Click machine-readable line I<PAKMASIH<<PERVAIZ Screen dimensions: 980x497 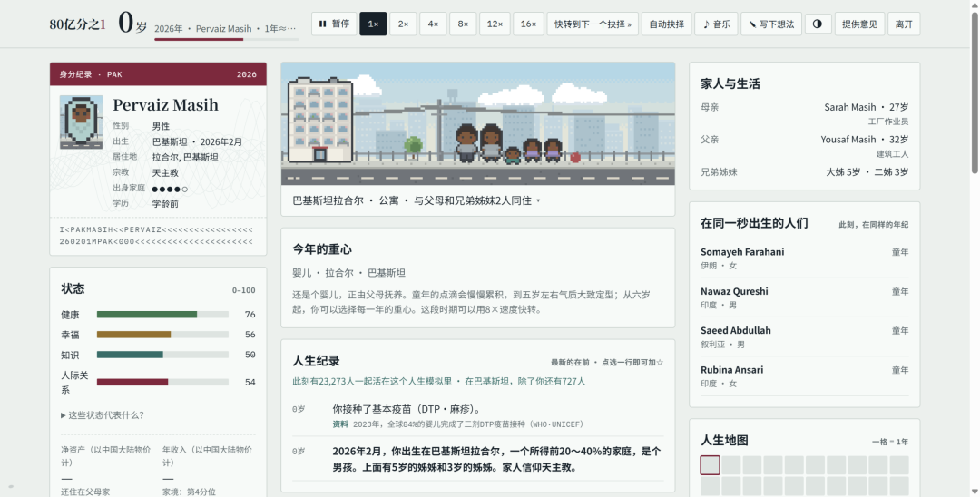pyautogui.click(x=156, y=229)
